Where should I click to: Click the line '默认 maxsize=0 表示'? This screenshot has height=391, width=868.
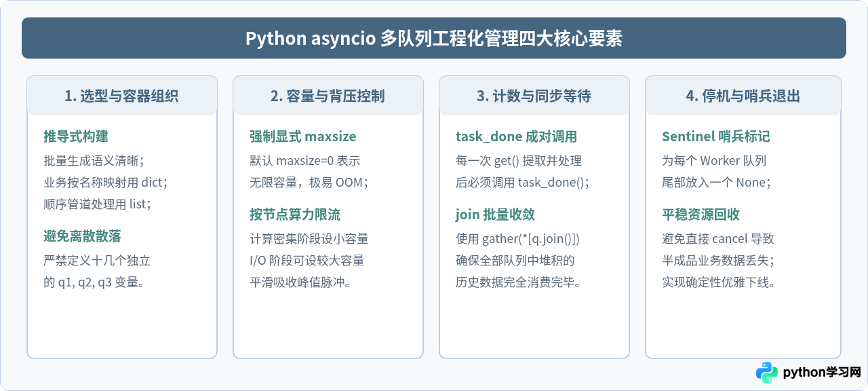(x=304, y=161)
